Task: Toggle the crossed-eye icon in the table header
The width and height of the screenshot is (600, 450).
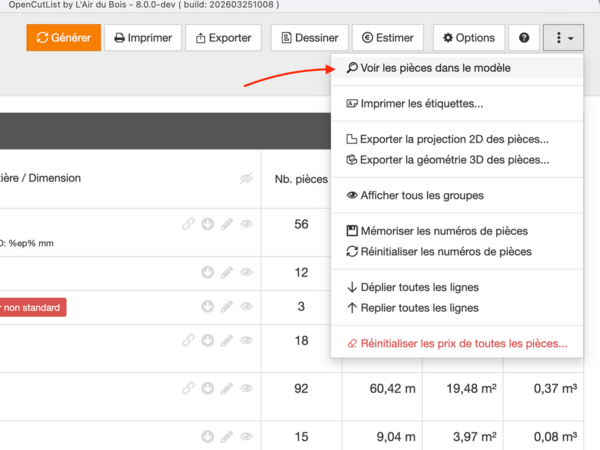Action: [x=246, y=179]
